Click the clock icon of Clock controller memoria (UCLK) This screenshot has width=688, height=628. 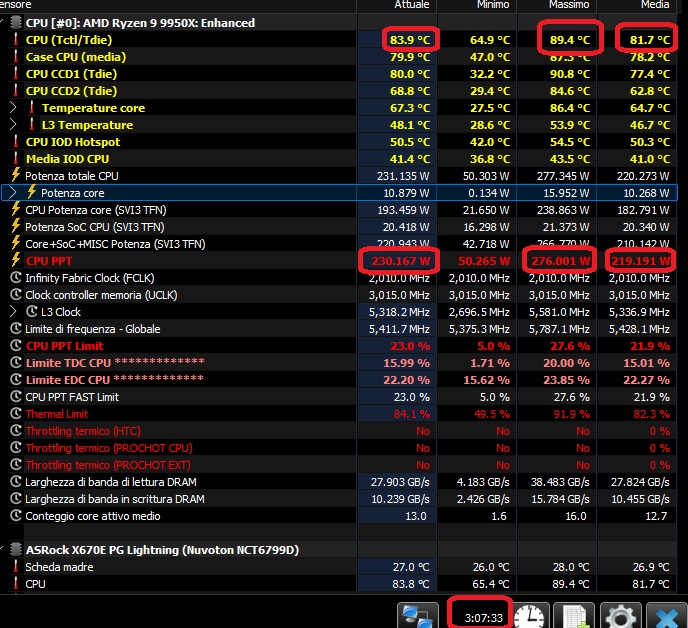point(16,294)
